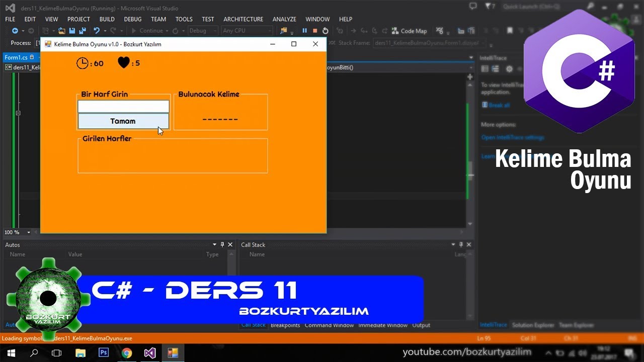The image size is (644, 362).
Task: Open Chrome from the taskbar
Action: pos(127,353)
